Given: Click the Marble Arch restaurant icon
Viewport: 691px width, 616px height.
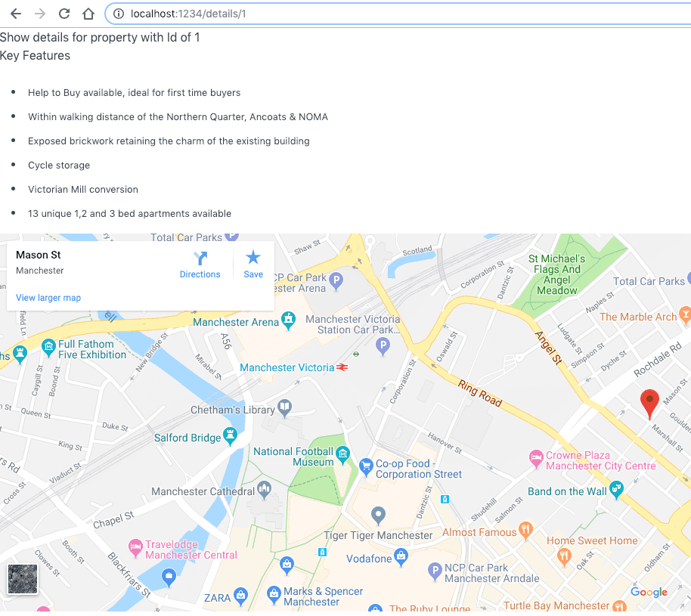Looking at the screenshot, I should pyautogui.click(x=684, y=316).
